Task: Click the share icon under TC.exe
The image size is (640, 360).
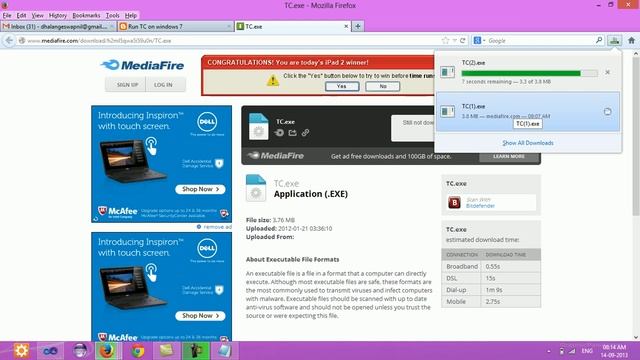Action: coord(292,133)
